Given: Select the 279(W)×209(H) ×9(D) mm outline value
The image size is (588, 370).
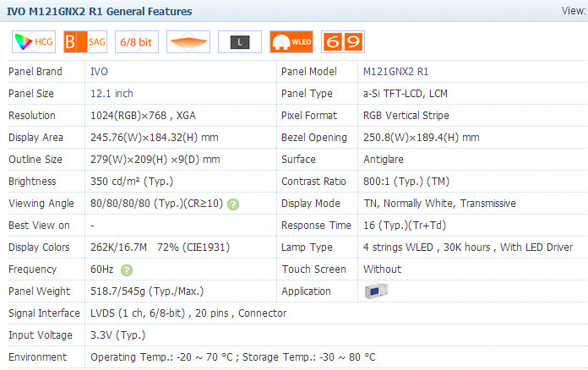Looking at the screenshot, I should (155, 160).
